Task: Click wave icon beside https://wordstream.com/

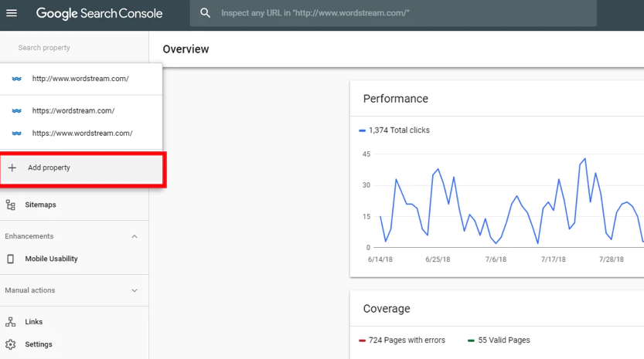Action: [x=16, y=110]
